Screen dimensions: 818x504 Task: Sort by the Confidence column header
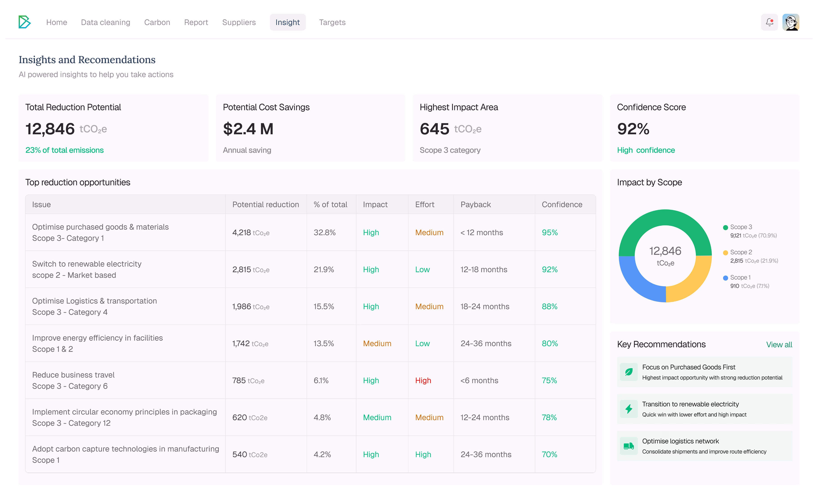[562, 204]
